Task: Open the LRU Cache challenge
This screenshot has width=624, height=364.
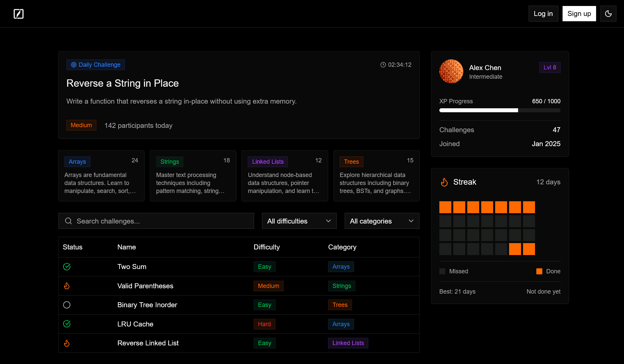Action: [x=135, y=324]
